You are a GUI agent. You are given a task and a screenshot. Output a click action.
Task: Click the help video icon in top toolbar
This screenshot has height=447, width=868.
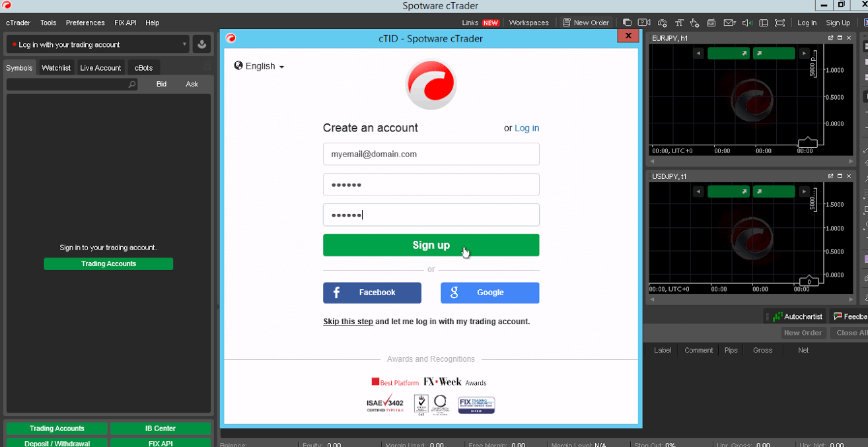tap(644, 22)
